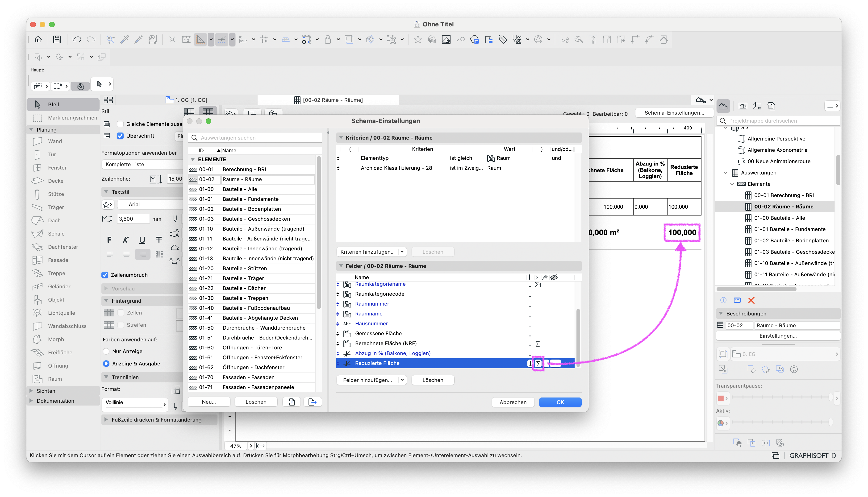This screenshot has width=868, height=497.
Task: Open the Komplette Liste dropdown
Action: pyautogui.click(x=142, y=165)
